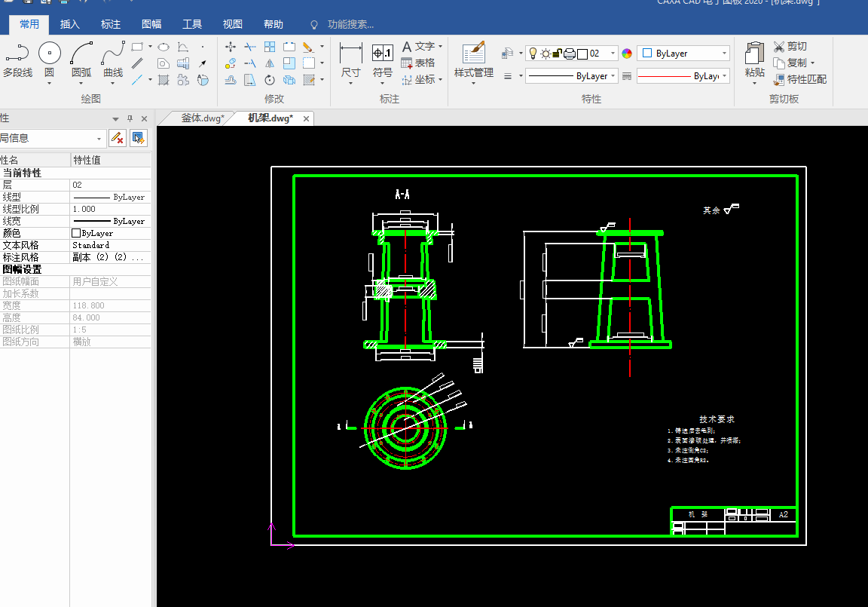Toggle the layer lightbulb on/off icon
The width and height of the screenshot is (868, 607).
(533, 54)
